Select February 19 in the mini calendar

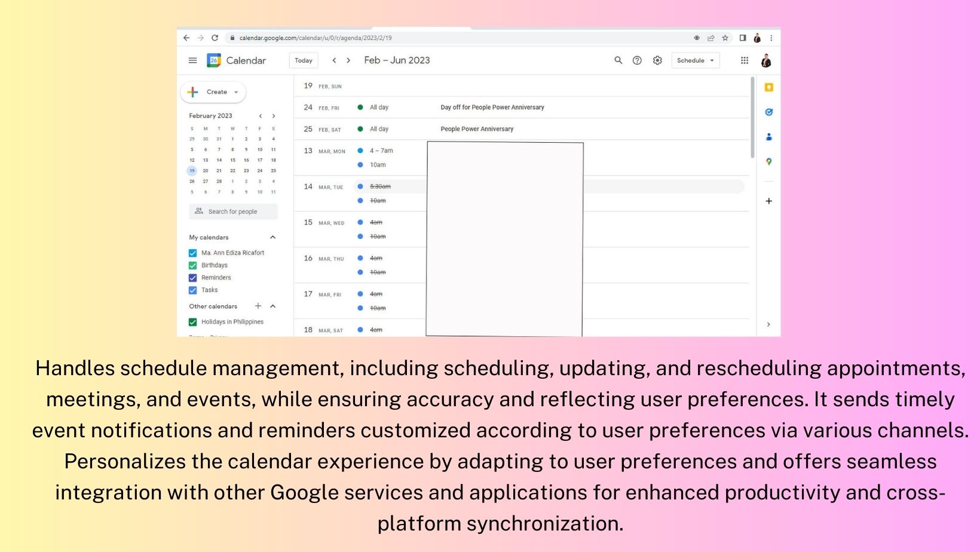pos(192,171)
